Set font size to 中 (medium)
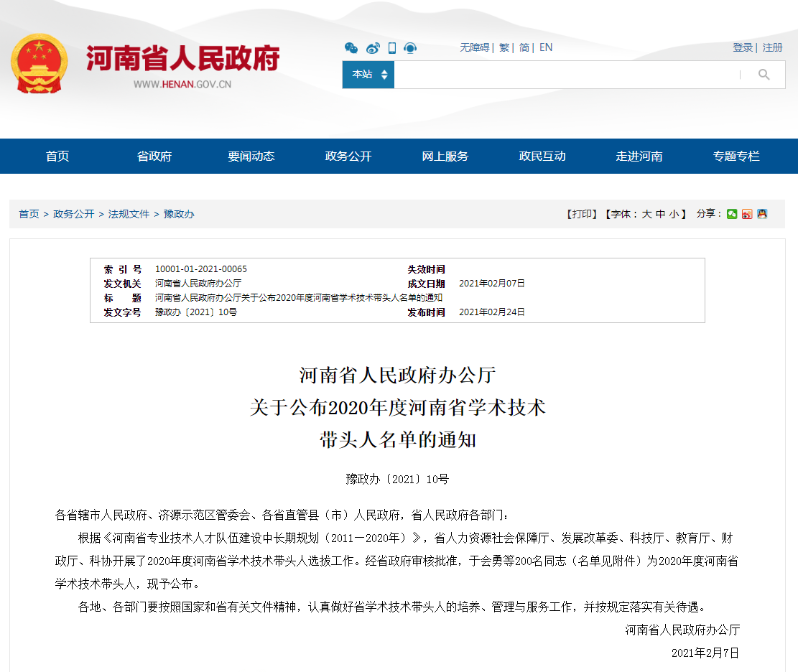Screen dimensions: 798x672 tap(660, 214)
